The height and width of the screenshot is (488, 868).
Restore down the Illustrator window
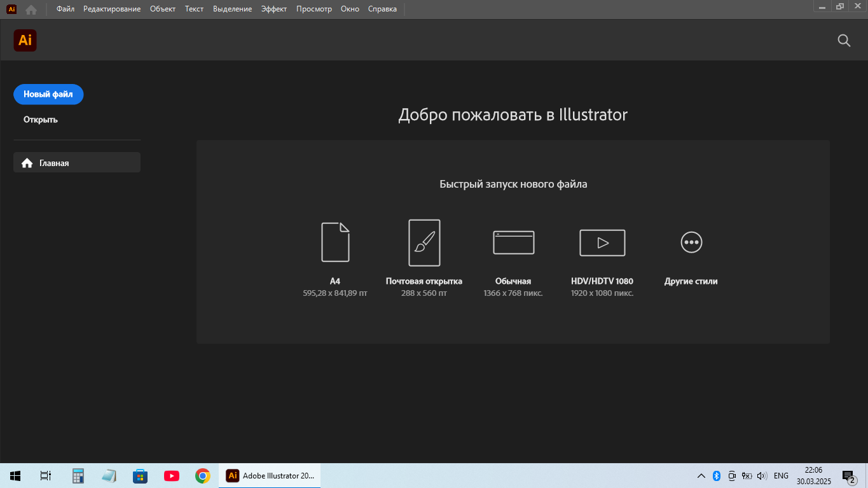pyautogui.click(x=841, y=6)
